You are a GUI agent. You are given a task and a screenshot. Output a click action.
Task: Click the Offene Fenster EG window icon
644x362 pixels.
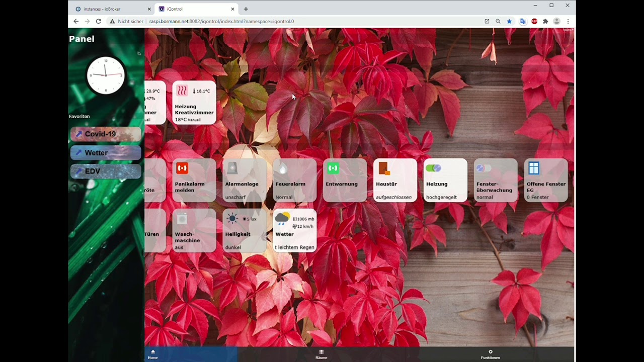pyautogui.click(x=534, y=168)
